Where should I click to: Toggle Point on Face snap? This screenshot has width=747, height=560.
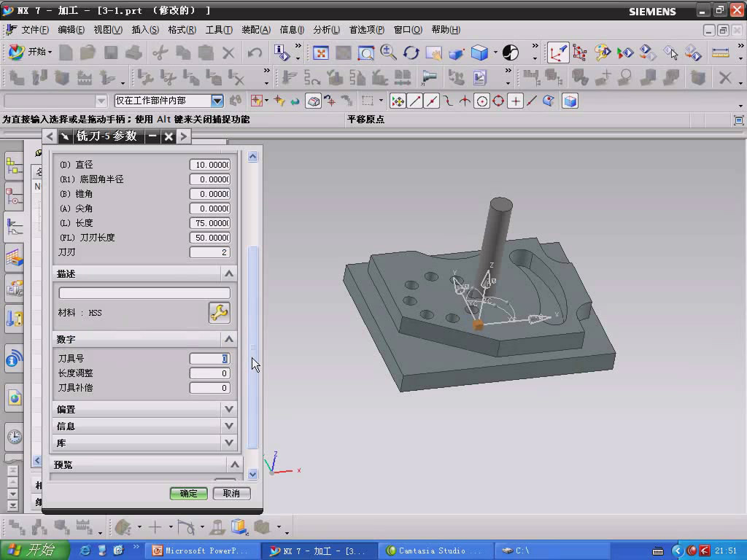pyautogui.click(x=549, y=101)
